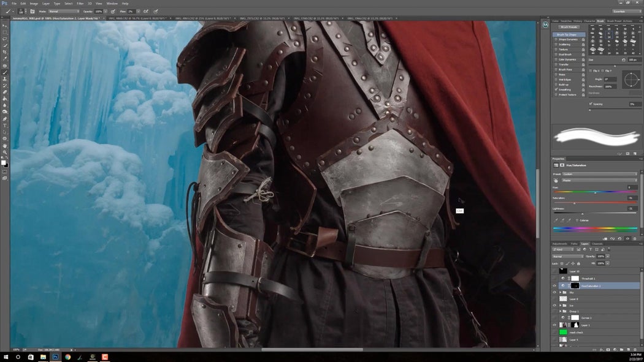Open the Filter menu

pyautogui.click(x=80, y=3)
